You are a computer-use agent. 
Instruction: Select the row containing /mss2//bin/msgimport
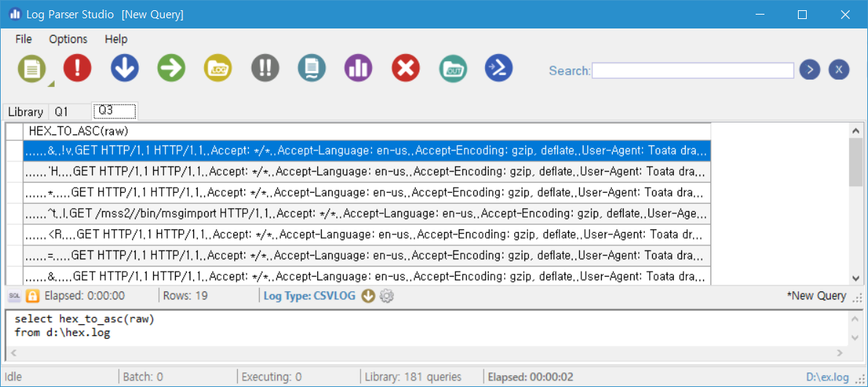(x=367, y=214)
